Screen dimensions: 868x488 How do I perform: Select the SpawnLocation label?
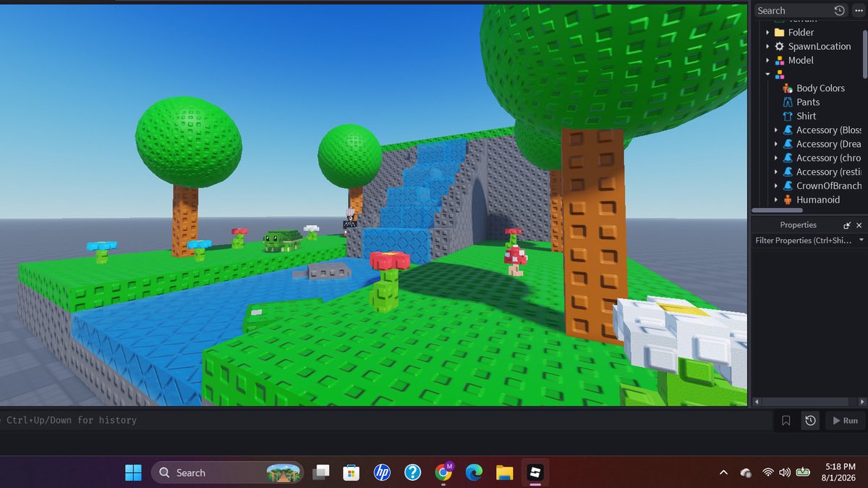point(820,46)
